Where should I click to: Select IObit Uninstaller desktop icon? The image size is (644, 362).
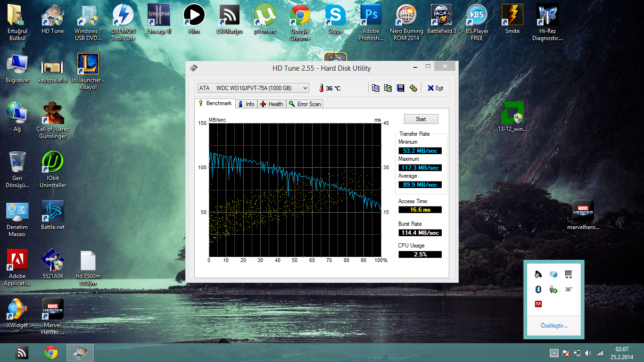coord(52,170)
